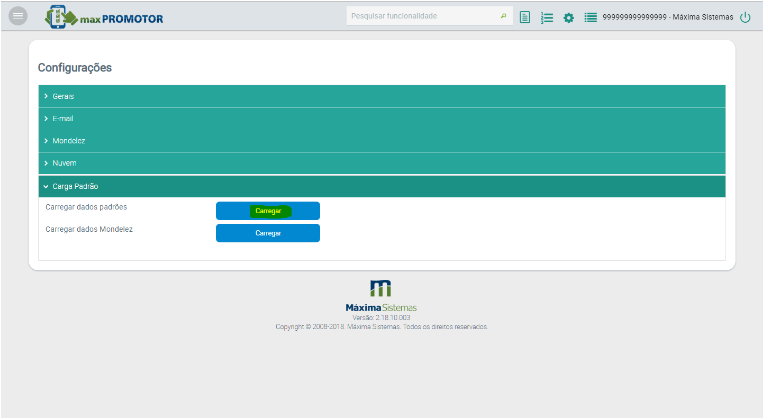The height and width of the screenshot is (418, 765).
Task: Click the power logout icon
Action: (x=745, y=18)
